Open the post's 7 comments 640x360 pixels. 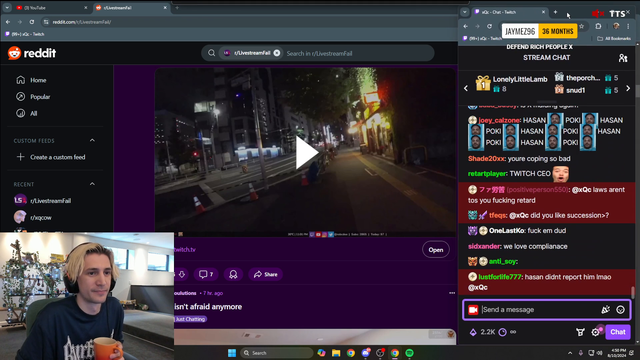coord(206,274)
